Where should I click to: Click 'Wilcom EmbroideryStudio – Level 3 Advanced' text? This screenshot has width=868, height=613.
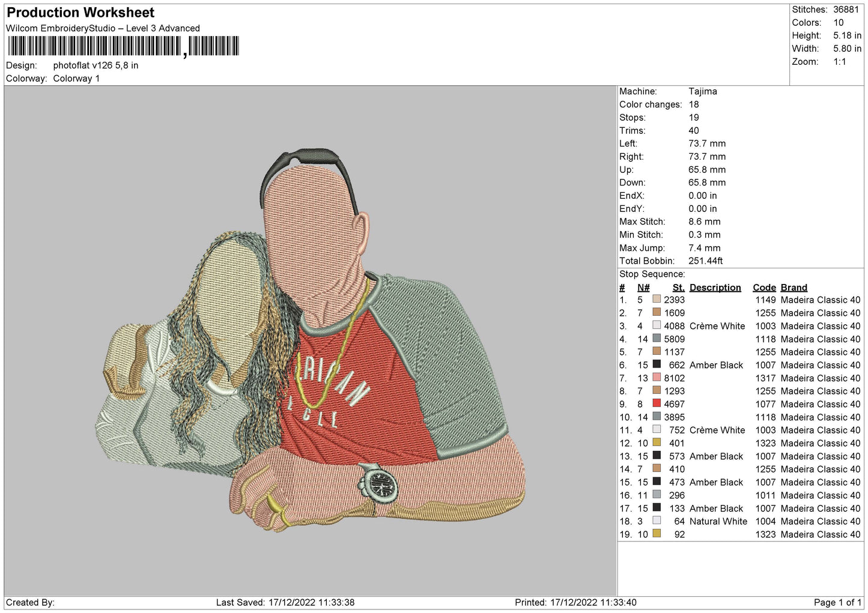103,28
